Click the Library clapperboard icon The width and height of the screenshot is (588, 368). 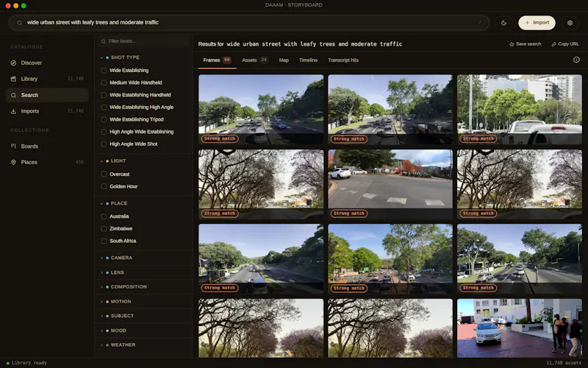13,79
